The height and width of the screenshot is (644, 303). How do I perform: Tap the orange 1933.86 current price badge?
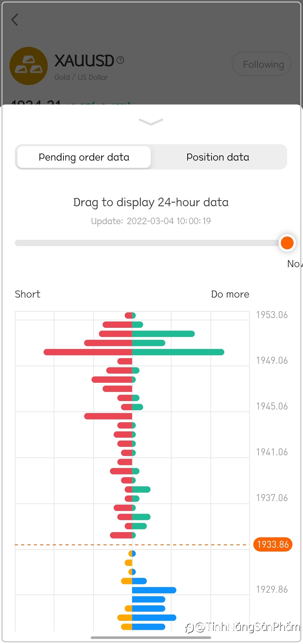pos(273,544)
